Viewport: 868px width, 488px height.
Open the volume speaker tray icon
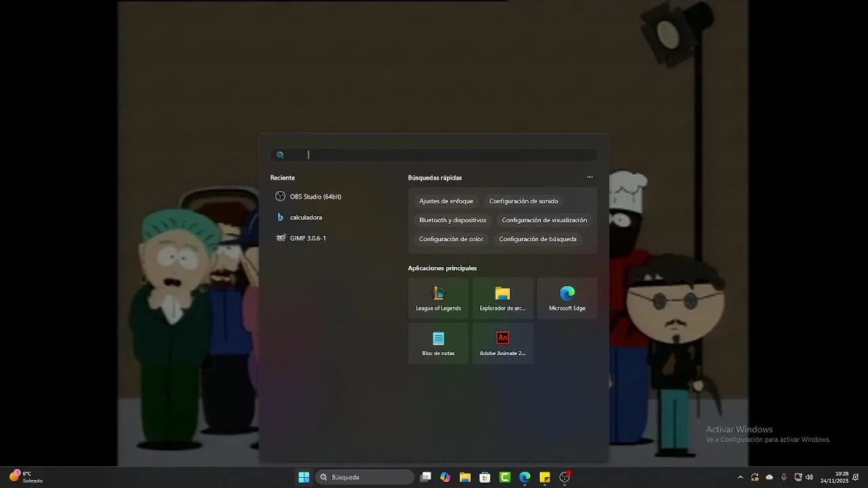(809, 477)
